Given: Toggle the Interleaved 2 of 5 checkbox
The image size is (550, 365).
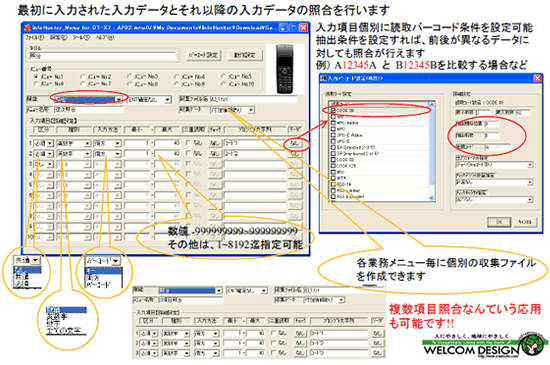Looking at the screenshot, I should pyautogui.click(x=333, y=154).
